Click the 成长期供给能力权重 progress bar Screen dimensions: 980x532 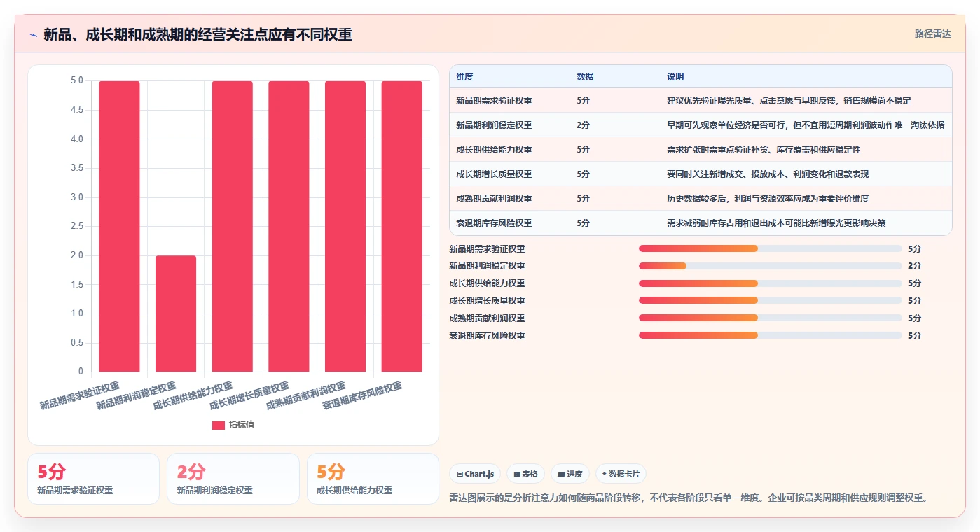[x=770, y=283]
